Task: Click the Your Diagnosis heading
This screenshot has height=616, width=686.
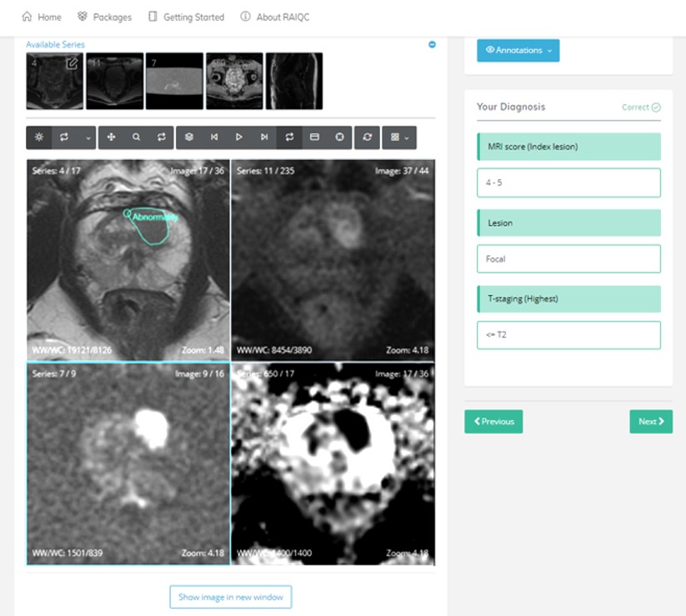Action: coord(511,107)
